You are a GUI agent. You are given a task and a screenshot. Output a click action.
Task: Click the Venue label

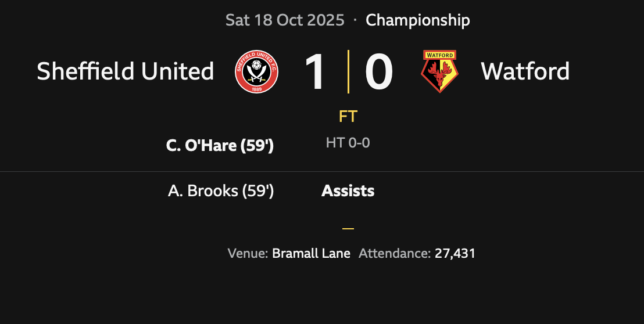point(248,254)
